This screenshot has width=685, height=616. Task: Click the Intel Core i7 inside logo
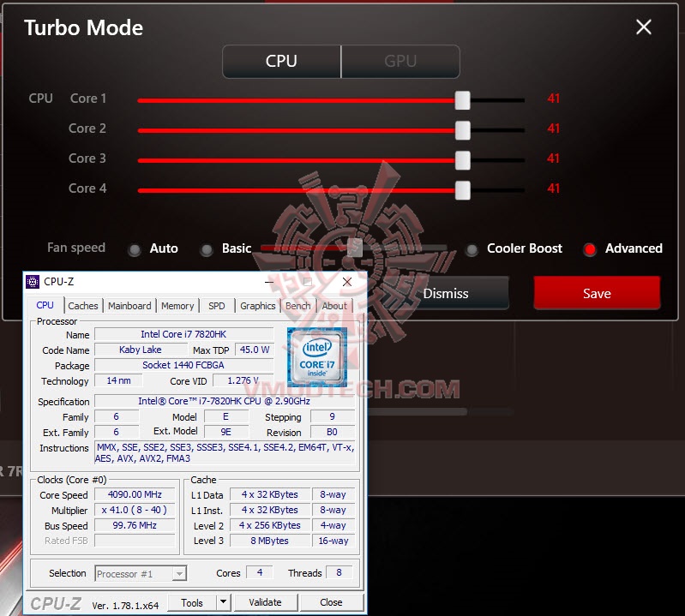(316, 357)
